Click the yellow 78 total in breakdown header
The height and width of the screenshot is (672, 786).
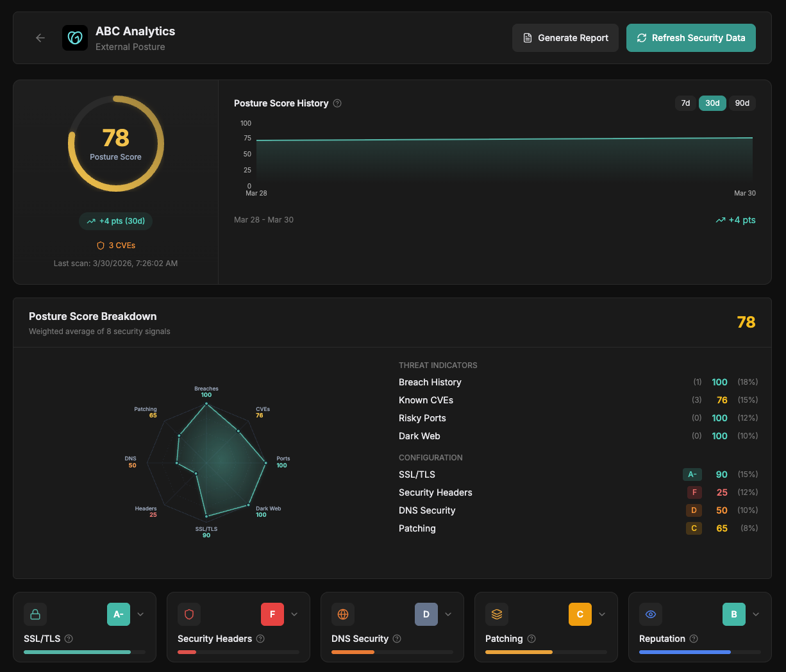746,322
